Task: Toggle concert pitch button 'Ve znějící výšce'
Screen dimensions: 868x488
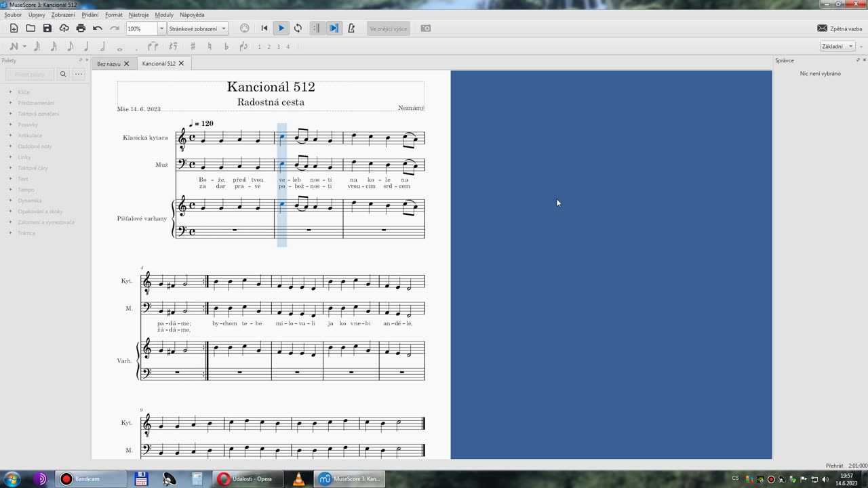Action: [389, 28]
